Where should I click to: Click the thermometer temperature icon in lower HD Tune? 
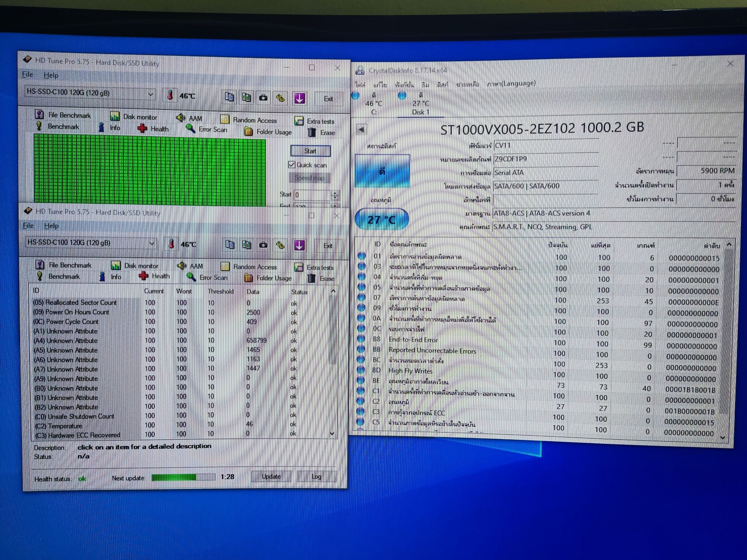click(171, 244)
